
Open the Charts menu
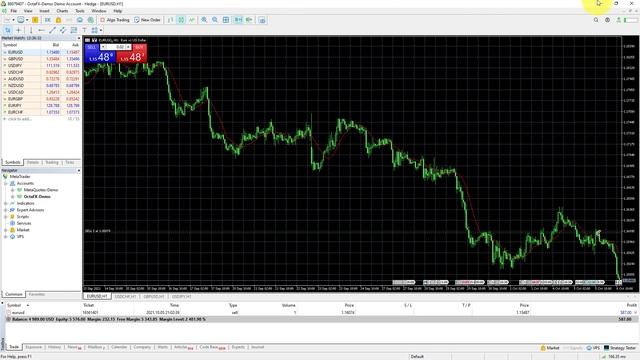pos(62,11)
